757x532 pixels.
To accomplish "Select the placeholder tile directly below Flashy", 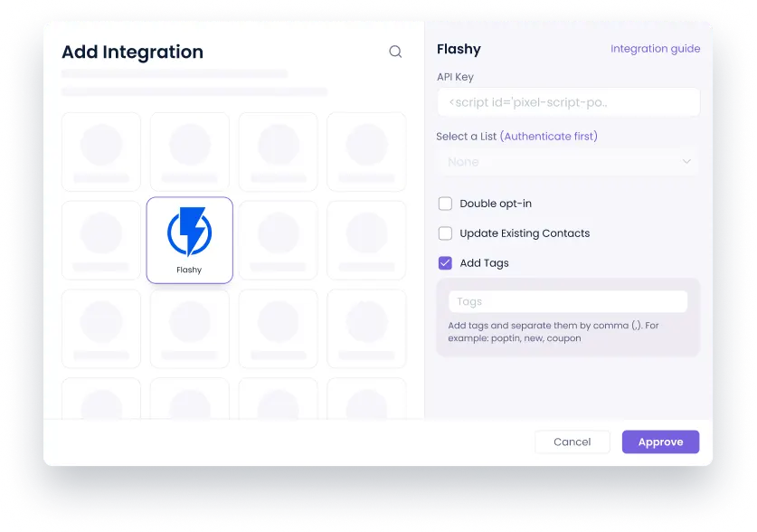I will tap(190, 328).
